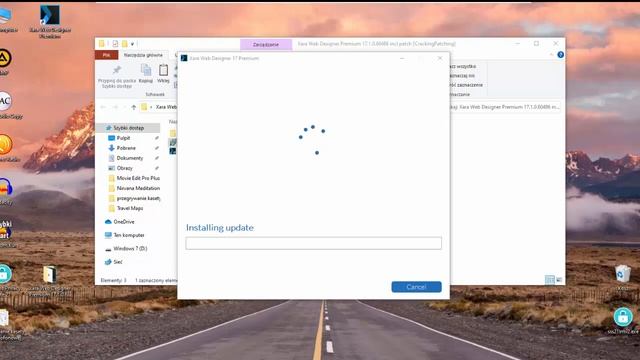Click the Pobrane pin icon
The image size is (640, 360).
(157, 148)
